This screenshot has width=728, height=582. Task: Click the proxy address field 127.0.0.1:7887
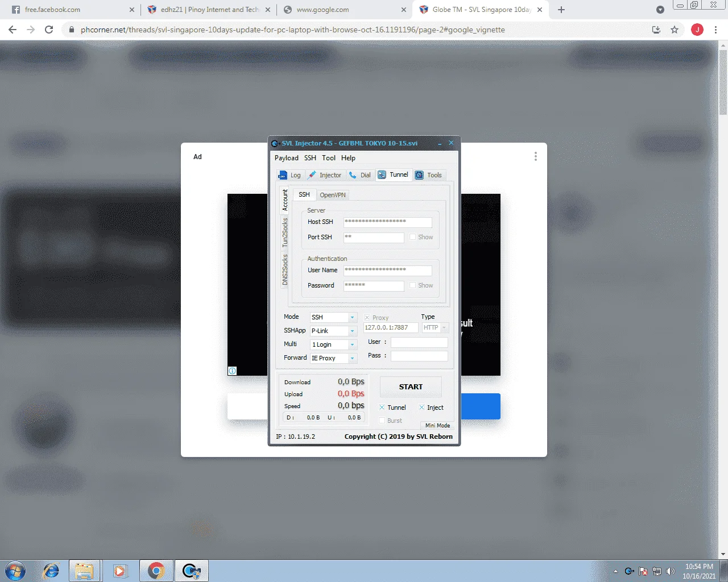pos(391,328)
